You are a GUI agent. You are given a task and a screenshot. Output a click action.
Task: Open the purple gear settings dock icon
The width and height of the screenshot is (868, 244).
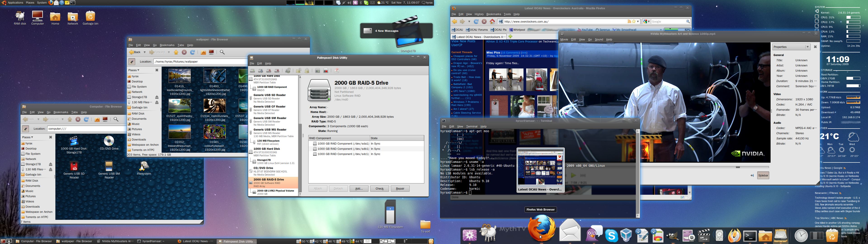click(469, 235)
